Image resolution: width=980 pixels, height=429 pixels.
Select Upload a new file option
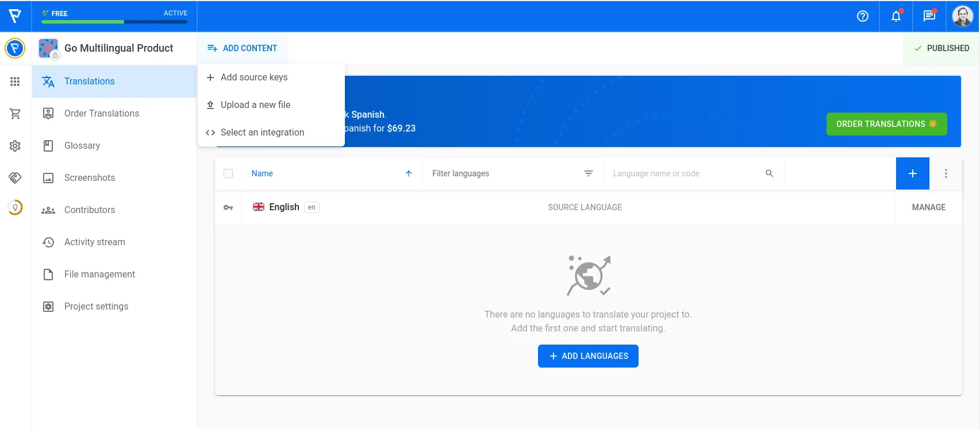pos(255,105)
